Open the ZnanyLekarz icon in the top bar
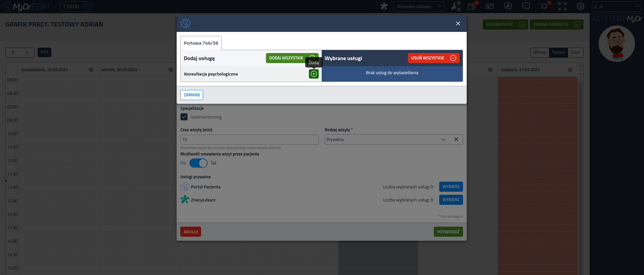The height and width of the screenshot is (275, 644). (384, 6)
